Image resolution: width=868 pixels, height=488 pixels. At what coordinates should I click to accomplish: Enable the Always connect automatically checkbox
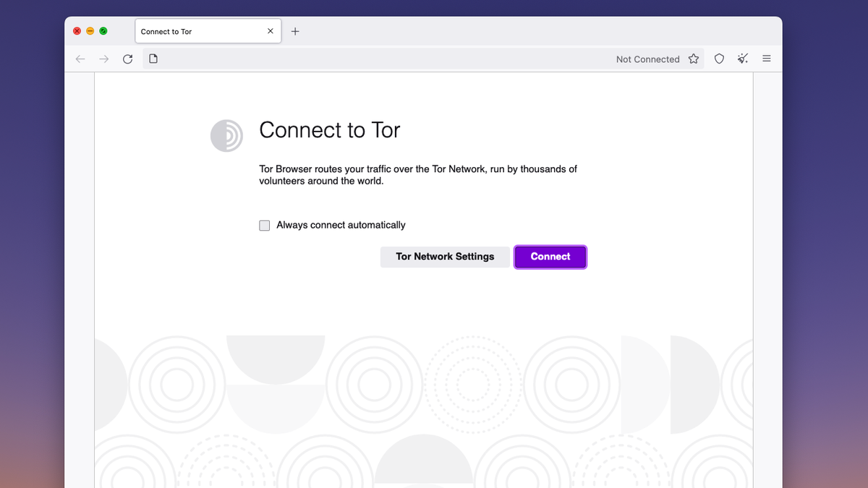coord(264,225)
